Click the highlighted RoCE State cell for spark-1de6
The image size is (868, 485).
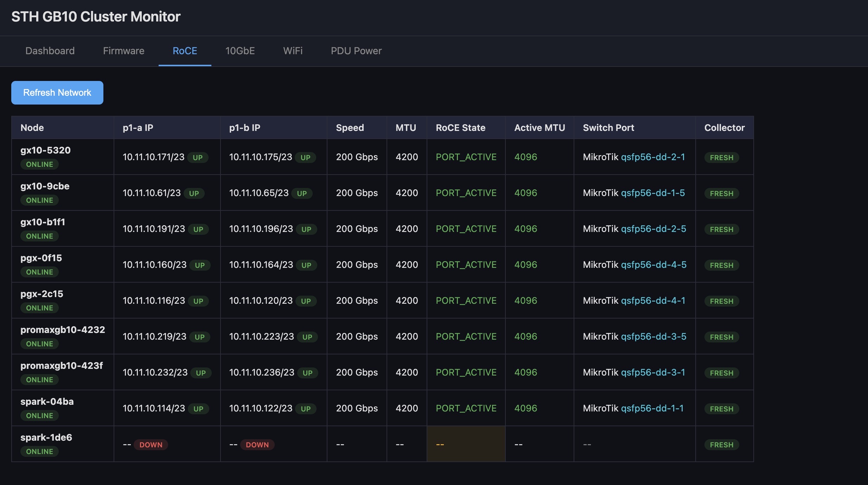point(466,444)
